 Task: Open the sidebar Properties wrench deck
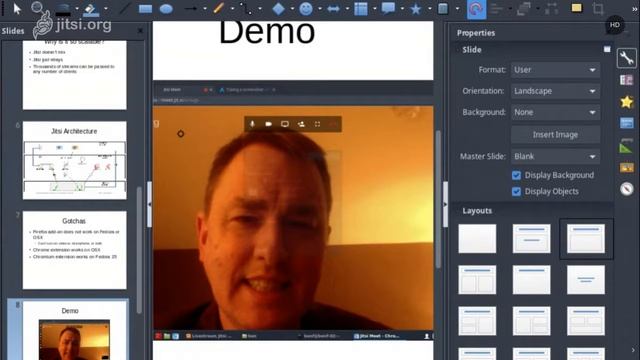[626, 58]
